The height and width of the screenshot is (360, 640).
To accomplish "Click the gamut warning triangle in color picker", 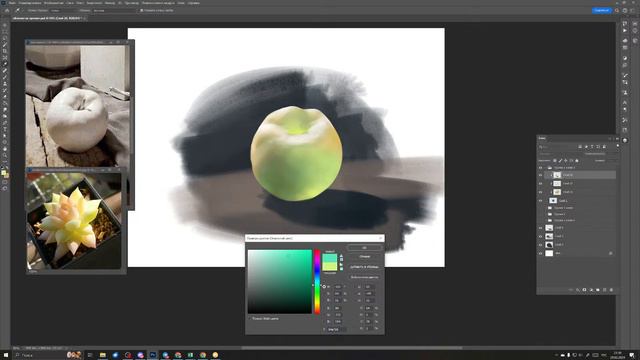I will (341, 256).
